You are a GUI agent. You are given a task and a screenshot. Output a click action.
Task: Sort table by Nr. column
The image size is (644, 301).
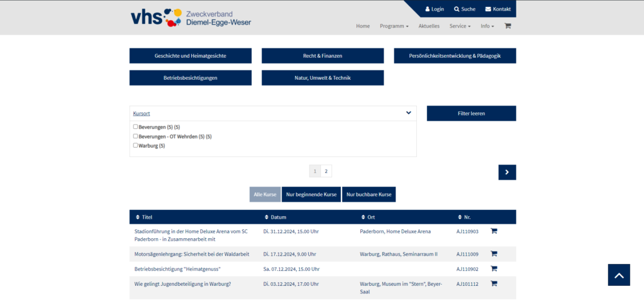click(x=464, y=217)
